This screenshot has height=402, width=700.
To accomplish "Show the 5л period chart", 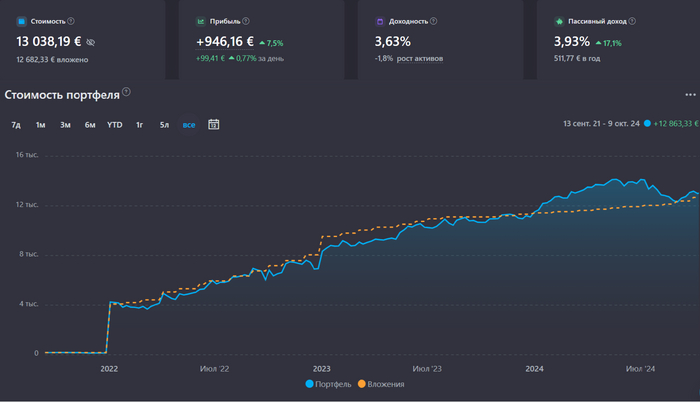I will tap(164, 125).
